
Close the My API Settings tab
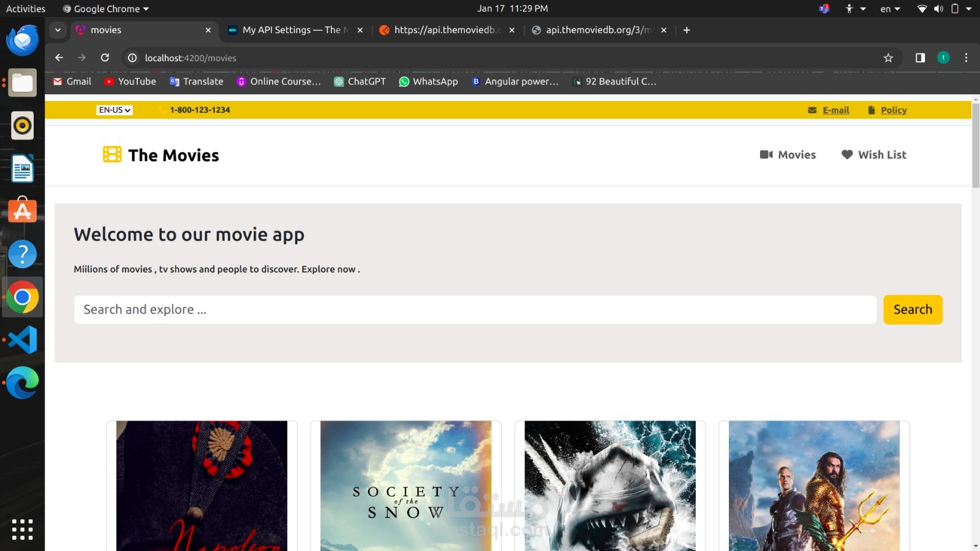click(x=360, y=30)
